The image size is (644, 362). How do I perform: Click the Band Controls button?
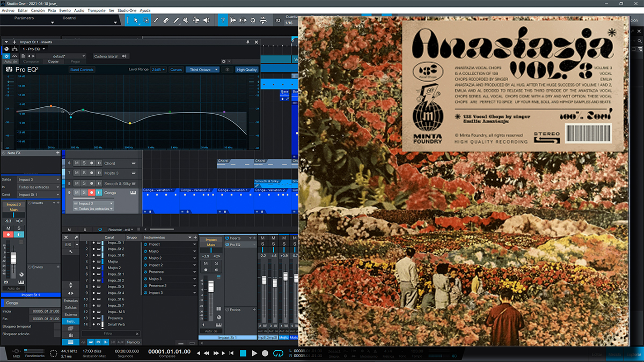tap(82, 70)
